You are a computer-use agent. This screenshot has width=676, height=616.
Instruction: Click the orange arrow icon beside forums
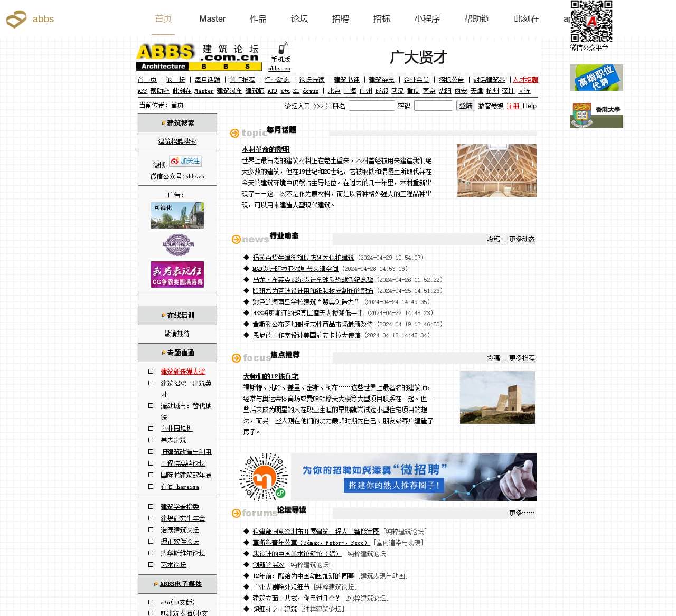point(236,513)
